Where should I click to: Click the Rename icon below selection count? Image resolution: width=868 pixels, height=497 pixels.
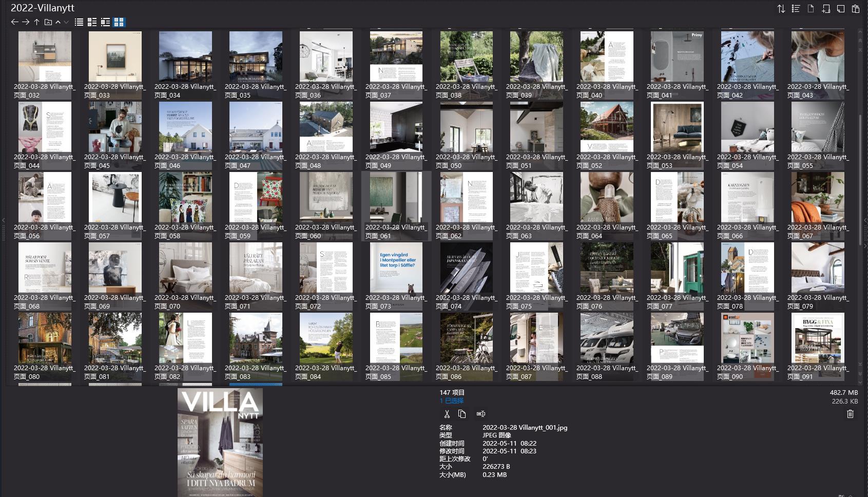[480, 414]
